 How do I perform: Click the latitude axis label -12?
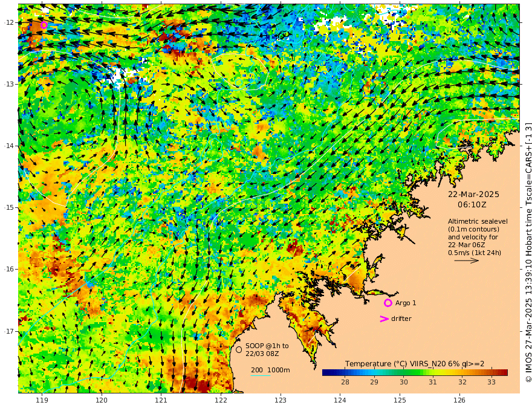9,22
